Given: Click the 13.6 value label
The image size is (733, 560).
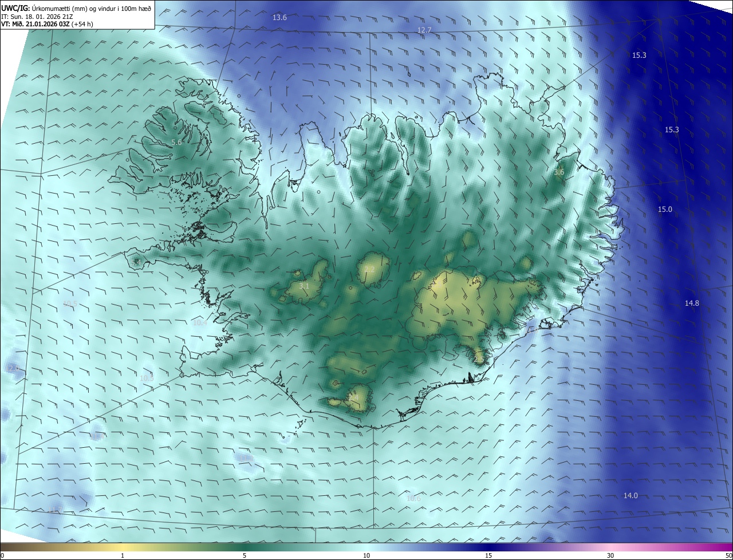Looking at the screenshot, I should (279, 18).
